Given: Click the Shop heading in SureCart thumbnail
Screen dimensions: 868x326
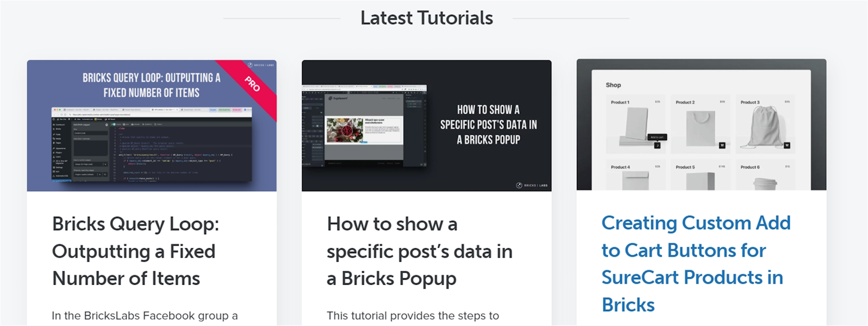Looking at the screenshot, I should (613, 85).
